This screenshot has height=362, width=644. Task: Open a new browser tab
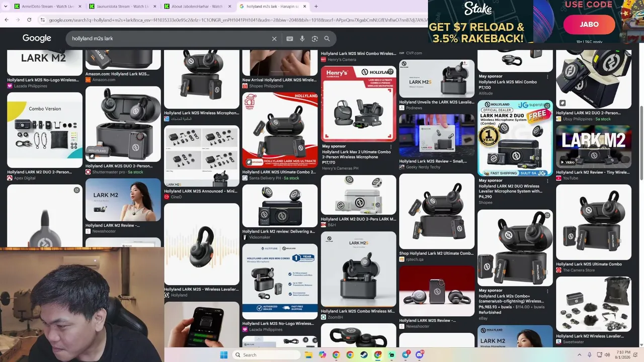pos(316,7)
